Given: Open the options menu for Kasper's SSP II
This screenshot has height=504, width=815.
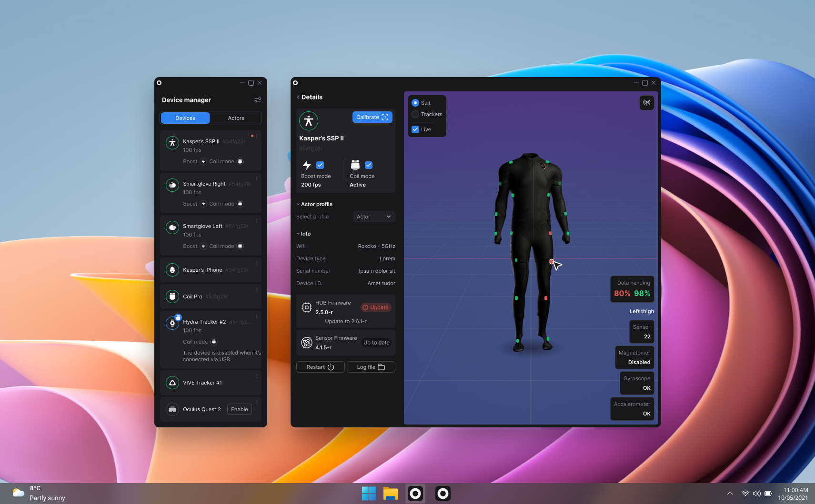Looking at the screenshot, I should point(257,136).
